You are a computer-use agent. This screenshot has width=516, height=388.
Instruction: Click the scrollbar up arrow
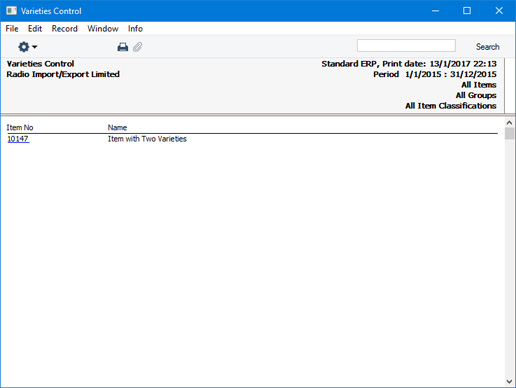click(509, 123)
